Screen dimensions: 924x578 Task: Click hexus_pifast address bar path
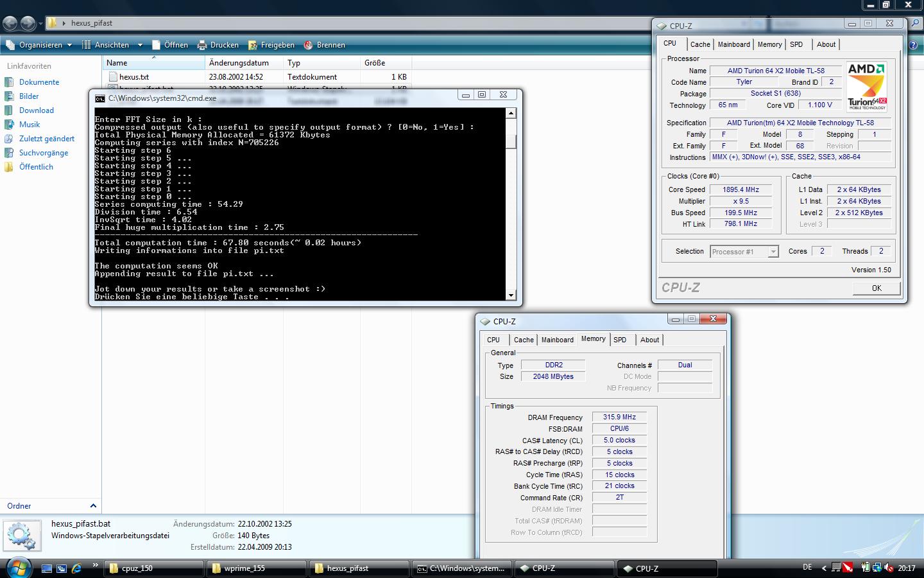[x=91, y=23]
